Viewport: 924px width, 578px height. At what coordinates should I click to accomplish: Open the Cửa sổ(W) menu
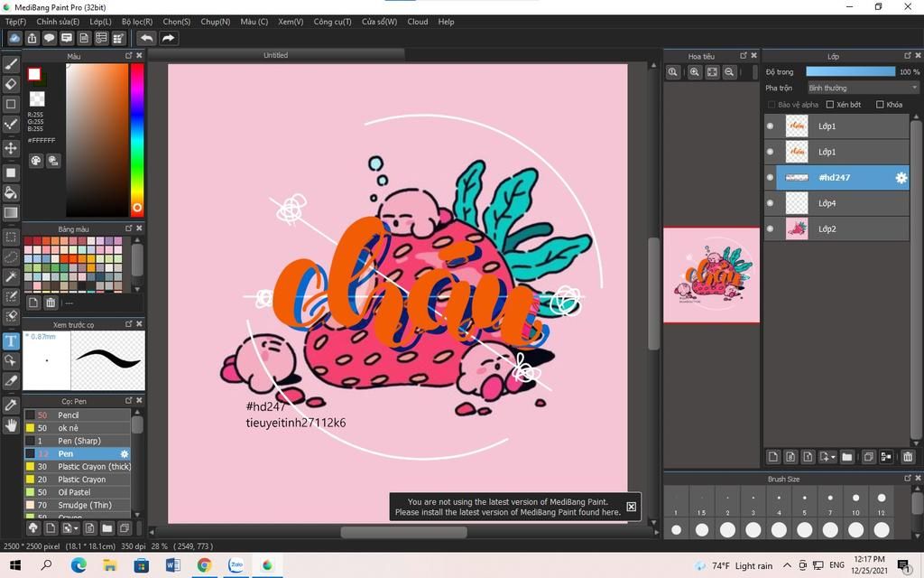(379, 22)
